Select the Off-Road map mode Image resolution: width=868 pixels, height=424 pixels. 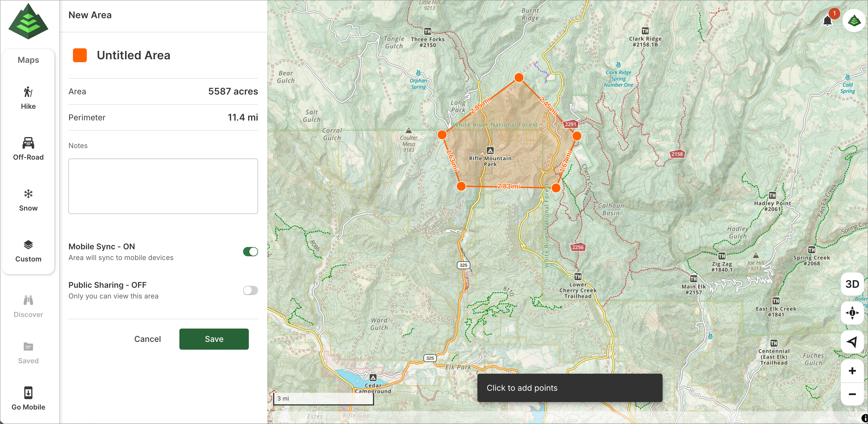pos(28,149)
